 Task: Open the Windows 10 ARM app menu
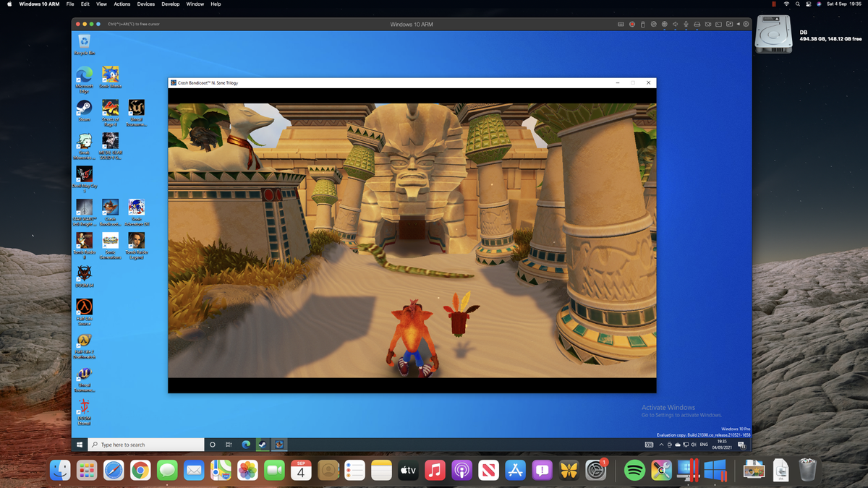click(39, 4)
